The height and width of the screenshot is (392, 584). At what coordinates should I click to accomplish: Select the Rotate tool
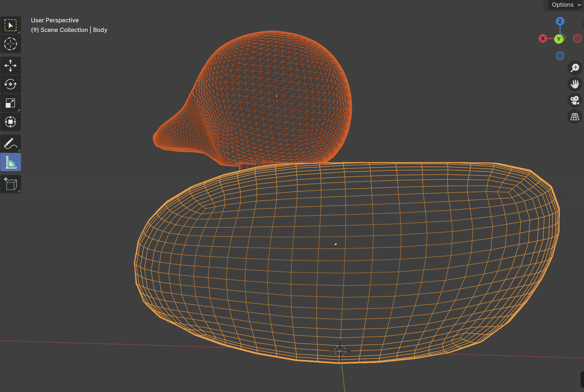pyautogui.click(x=10, y=84)
